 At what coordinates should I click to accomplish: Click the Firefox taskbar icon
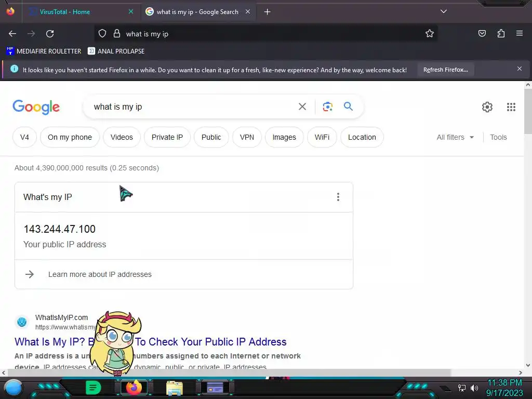pos(134,388)
